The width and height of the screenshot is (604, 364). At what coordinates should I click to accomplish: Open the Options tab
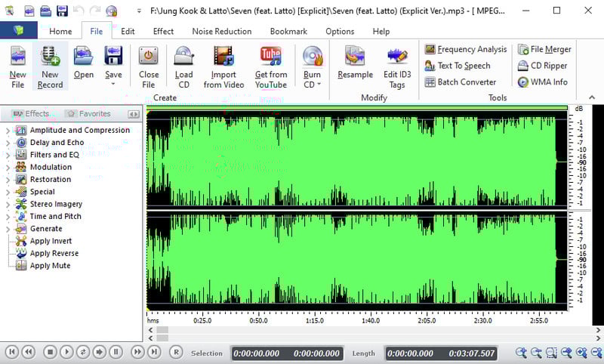tap(340, 31)
